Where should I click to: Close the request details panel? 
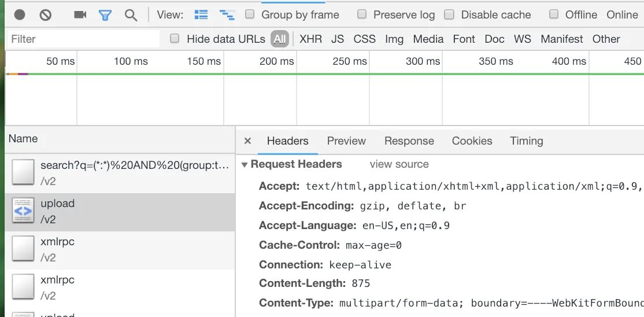(x=247, y=141)
